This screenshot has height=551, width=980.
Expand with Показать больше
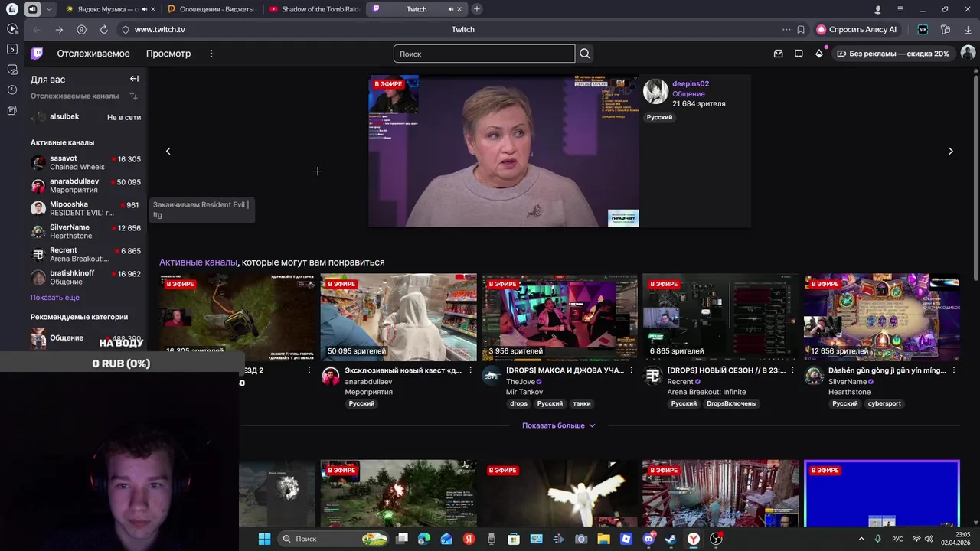[558, 425]
